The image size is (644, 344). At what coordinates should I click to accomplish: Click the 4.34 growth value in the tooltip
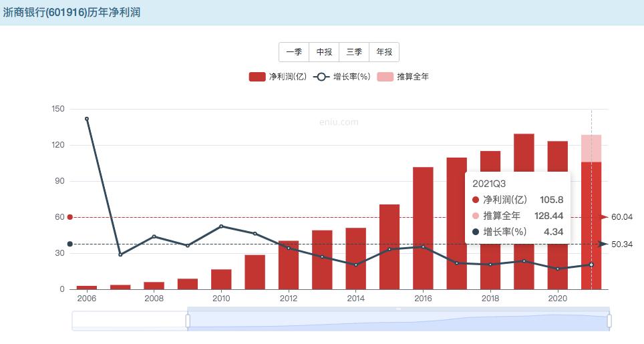554,232
